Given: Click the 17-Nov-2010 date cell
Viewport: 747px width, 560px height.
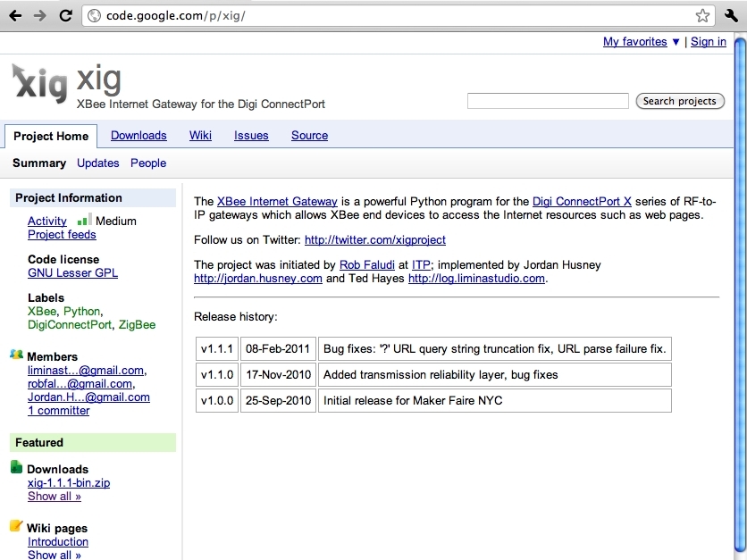Looking at the screenshot, I should [x=278, y=375].
